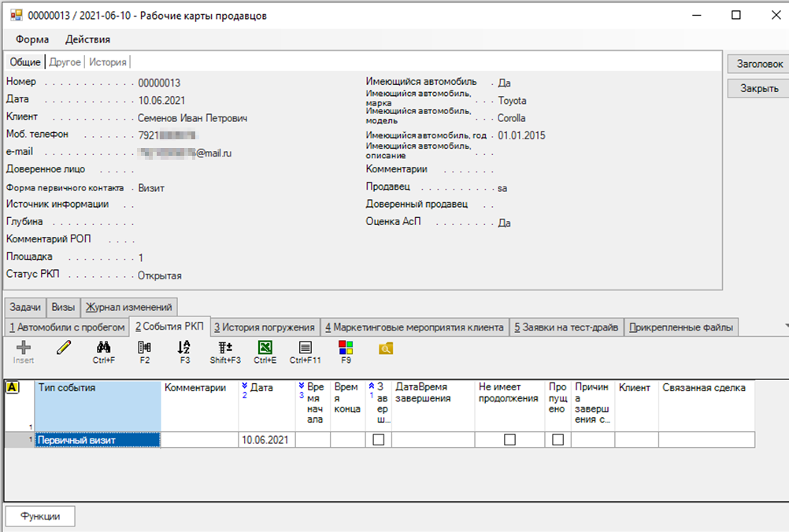Switch to the История погружения tab
Image resolution: width=789 pixels, height=532 pixels.
265,327
